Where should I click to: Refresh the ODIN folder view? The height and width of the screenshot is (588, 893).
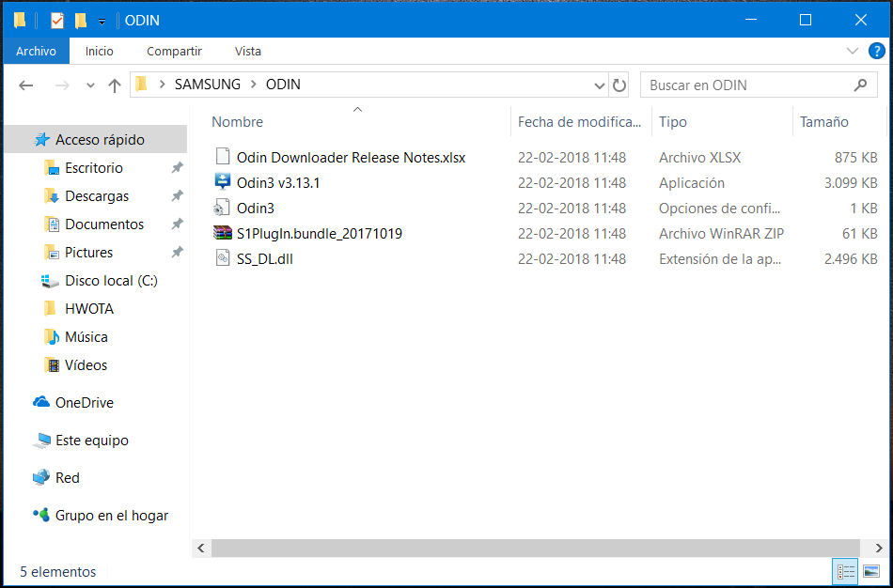619,85
